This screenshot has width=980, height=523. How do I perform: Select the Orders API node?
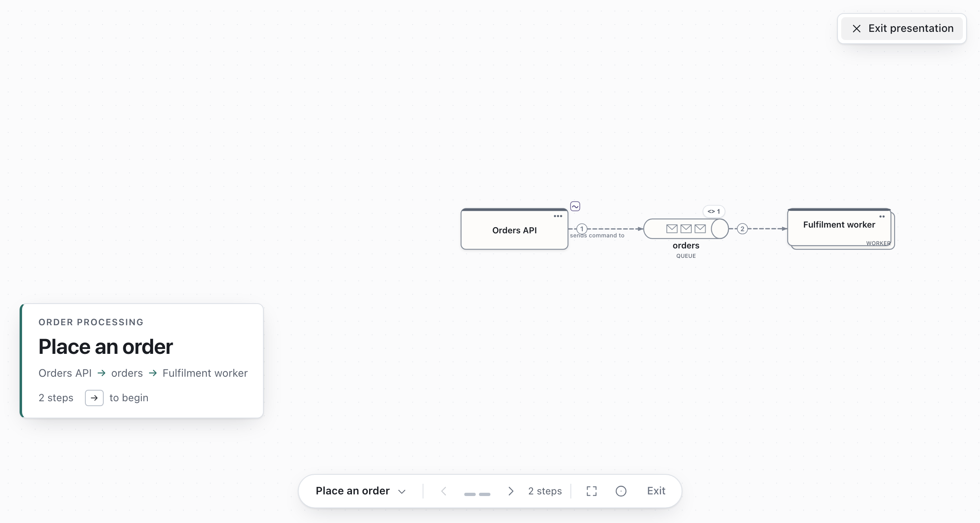[x=514, y=229]
